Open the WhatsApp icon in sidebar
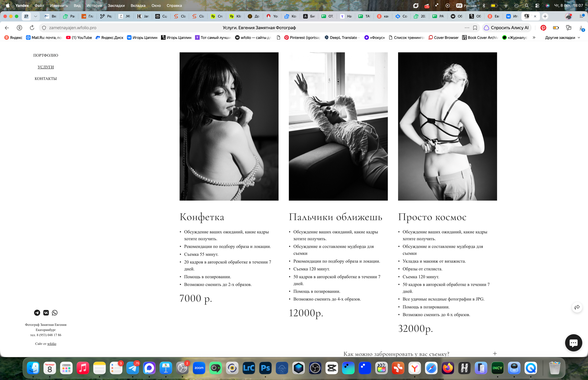Viewport: 588px width, 380px height. (x=55, y=313)
